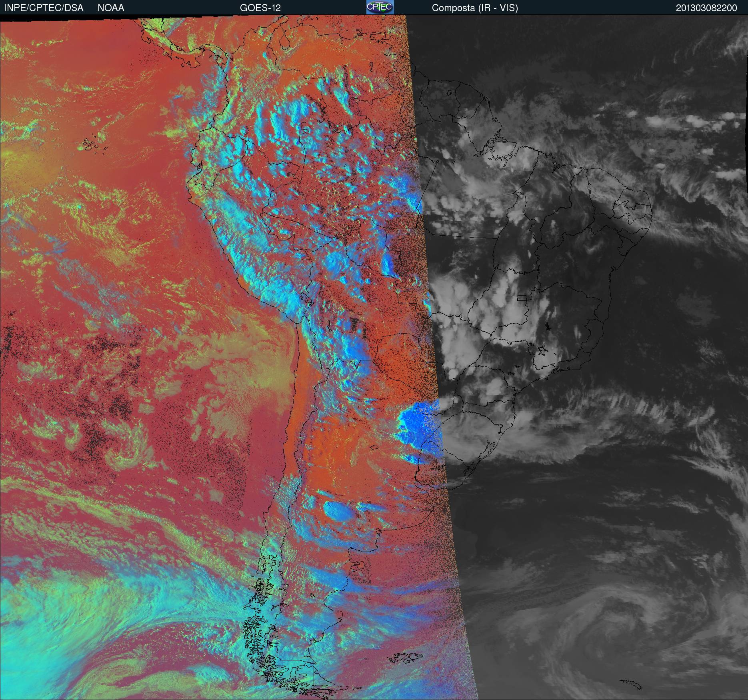Click the GOES-12 satellite label

pyautogui.click(x=260, y=8)
